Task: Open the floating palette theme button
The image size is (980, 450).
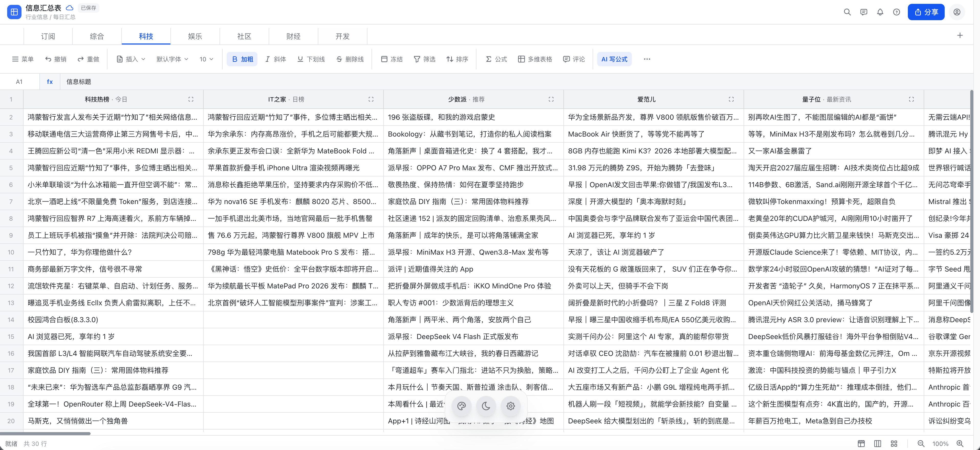Action: pos(461,406)
